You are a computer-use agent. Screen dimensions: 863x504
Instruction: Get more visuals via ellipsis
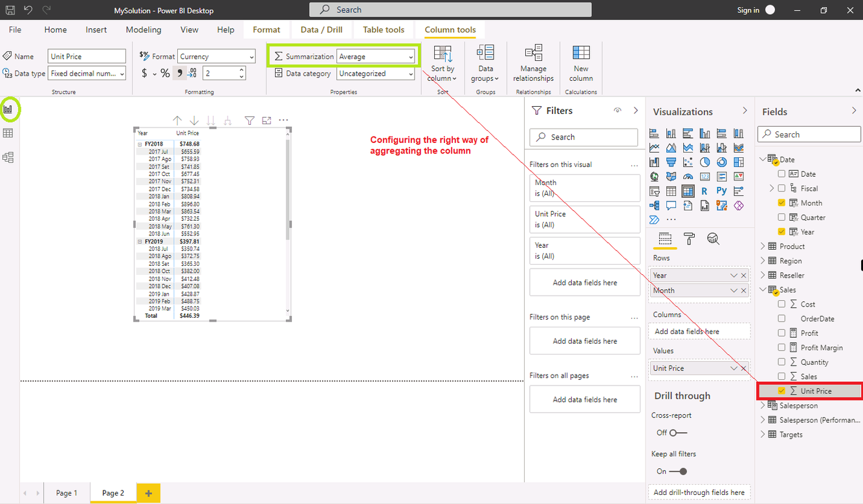click(671, 220)
